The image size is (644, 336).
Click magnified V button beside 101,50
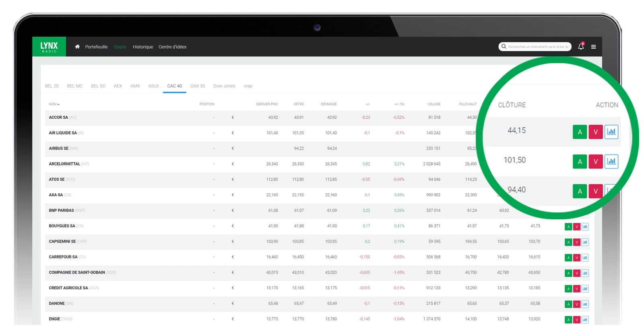pos(596,161)
